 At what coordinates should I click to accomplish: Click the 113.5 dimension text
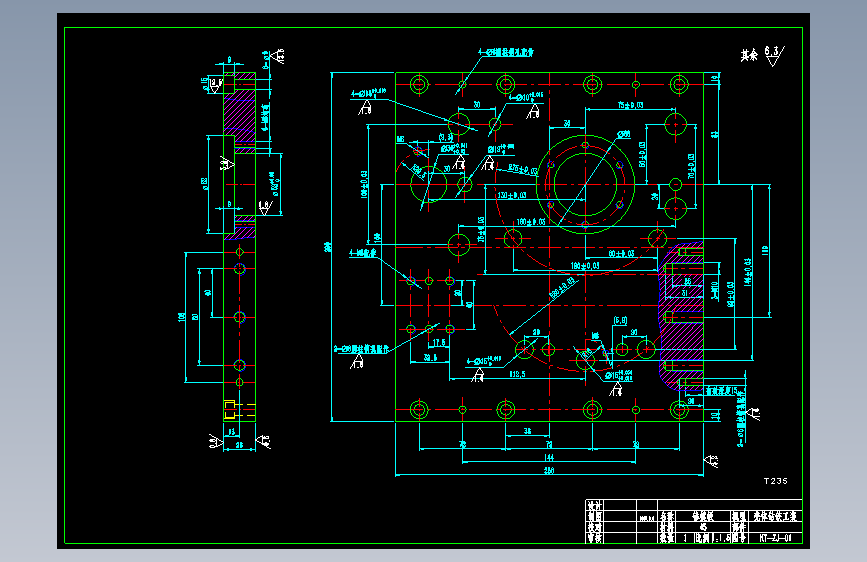pos(517,374)
